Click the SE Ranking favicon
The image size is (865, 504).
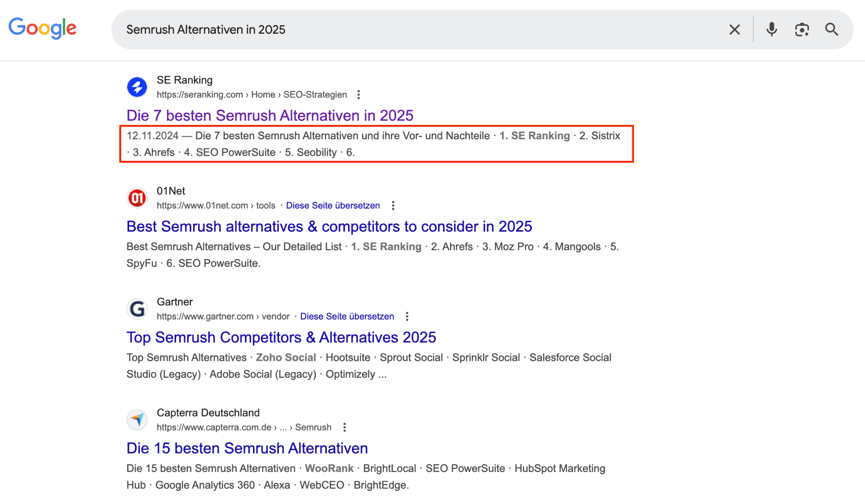pos(137,87)
